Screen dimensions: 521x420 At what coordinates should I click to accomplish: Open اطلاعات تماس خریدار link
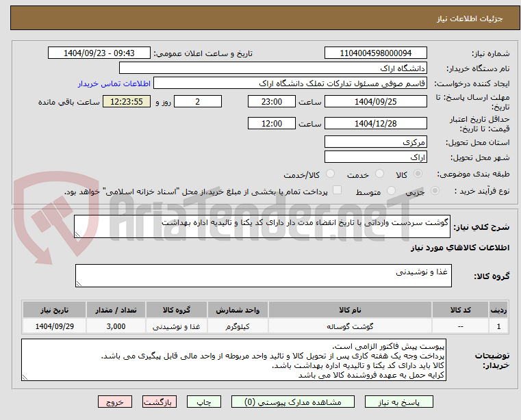click(x=114, y=83)
